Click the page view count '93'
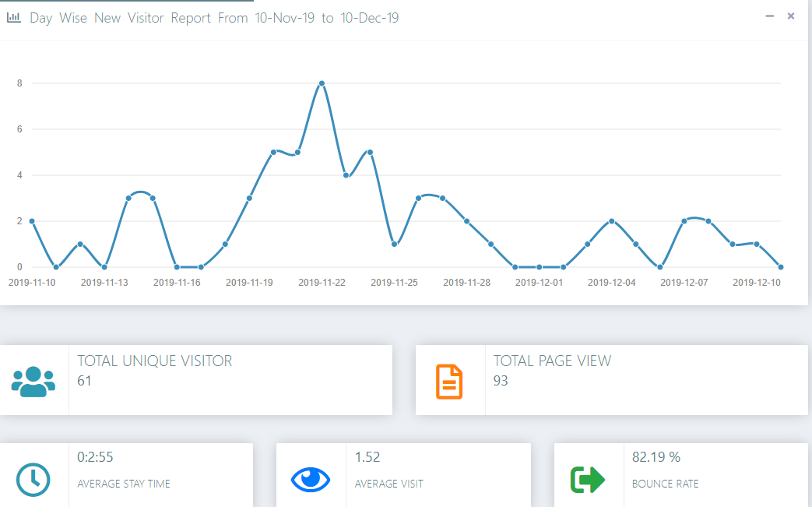Image resolution: width=812 pixels, height=507 pixels. [x=501, y=381]
